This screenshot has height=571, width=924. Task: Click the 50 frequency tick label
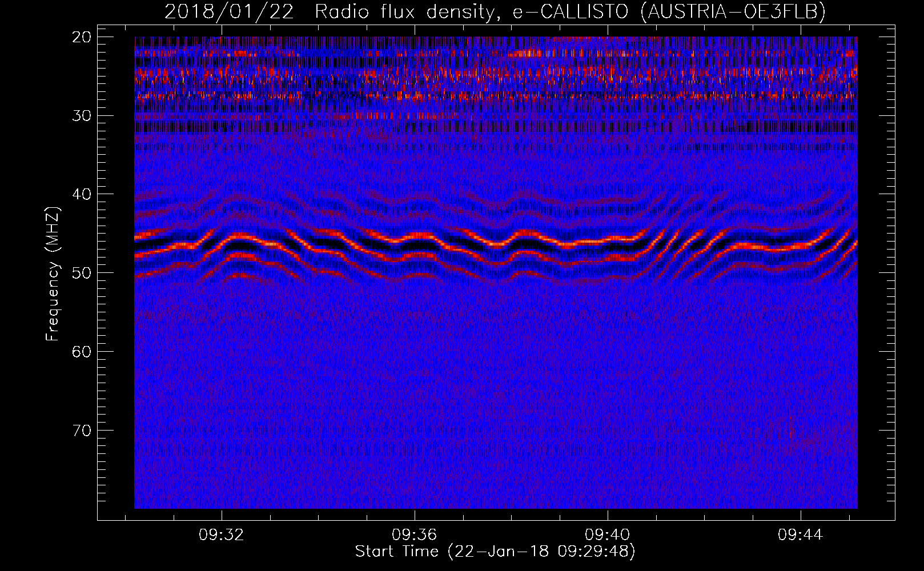(x=82, y=273)
